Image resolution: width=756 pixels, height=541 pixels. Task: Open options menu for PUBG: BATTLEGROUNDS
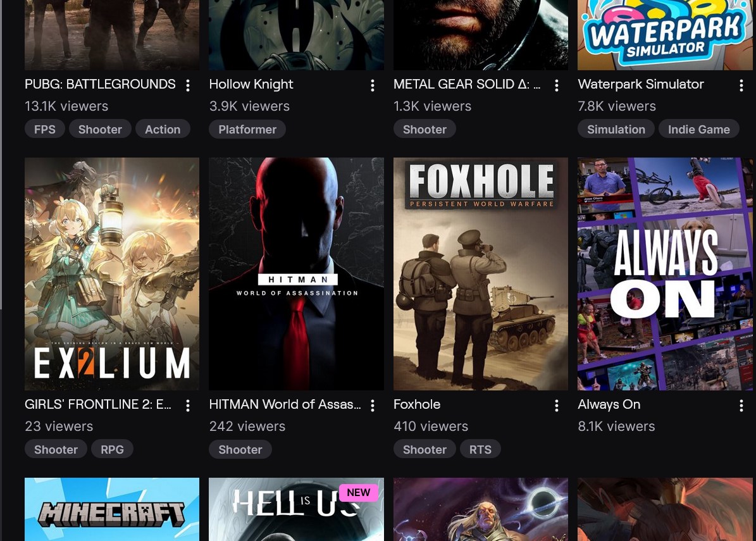[188, 85]
